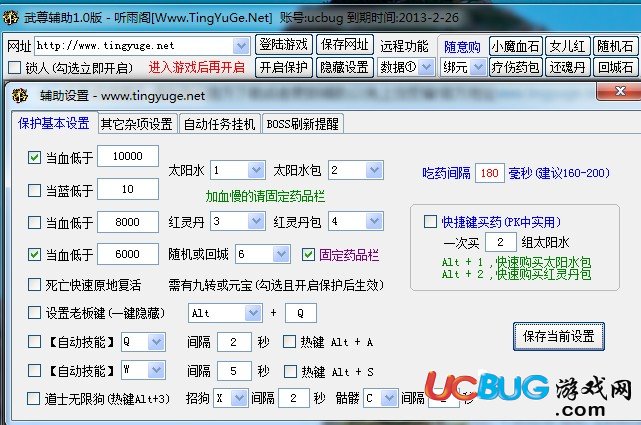Screen dimensions: 641x425
Task: Open the 随机或回城 slot dropdown
Action: click(x=281, y=254)
